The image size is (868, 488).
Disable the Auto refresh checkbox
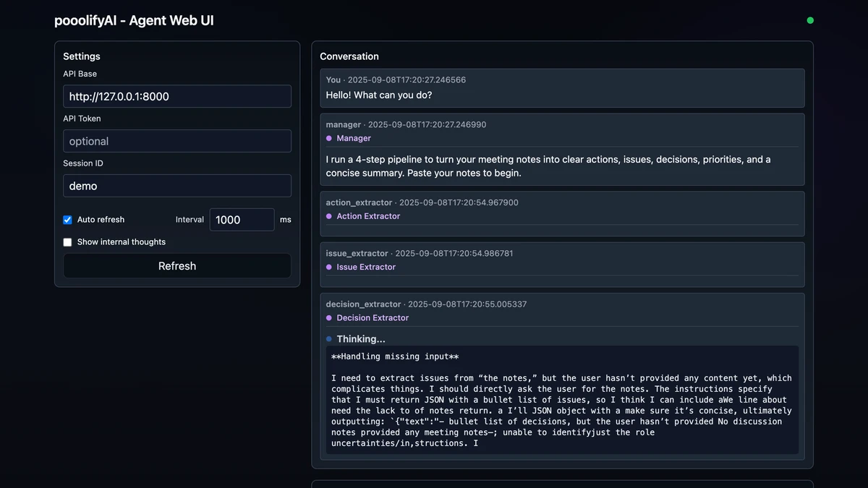[67, 220]
